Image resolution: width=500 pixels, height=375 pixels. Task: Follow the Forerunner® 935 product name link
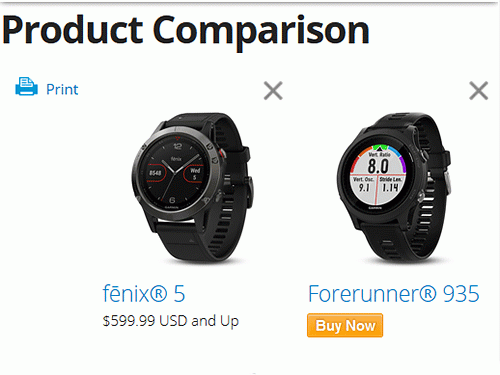394,294
